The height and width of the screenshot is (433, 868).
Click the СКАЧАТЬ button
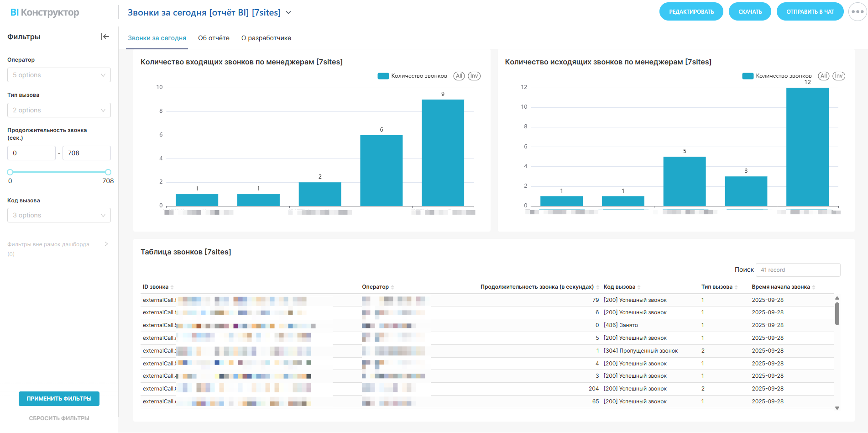pyautogui.click(x=750, y=12)
